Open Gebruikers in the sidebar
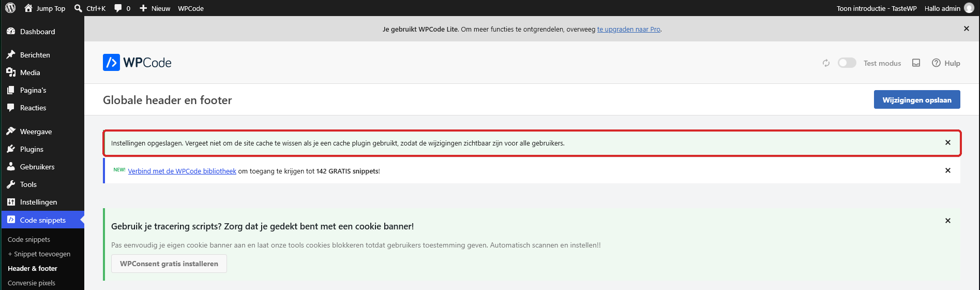The width and height of the screenshot is (980, 290). pos(42,167)
